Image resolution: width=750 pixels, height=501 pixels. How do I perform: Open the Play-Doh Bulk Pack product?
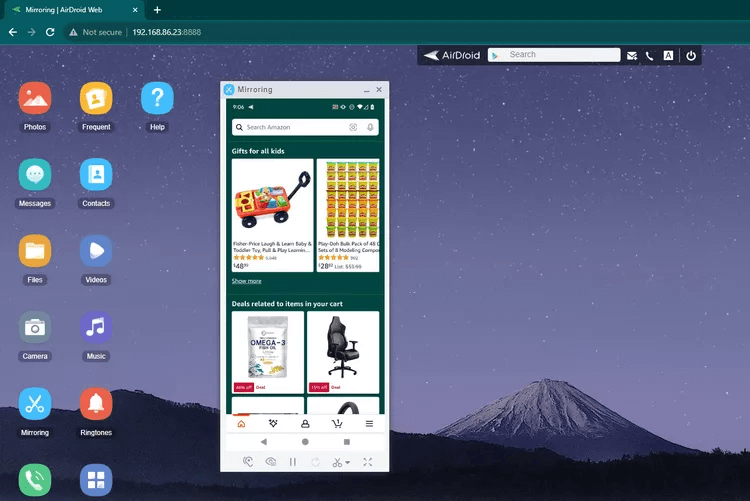[x=348, y=215]
